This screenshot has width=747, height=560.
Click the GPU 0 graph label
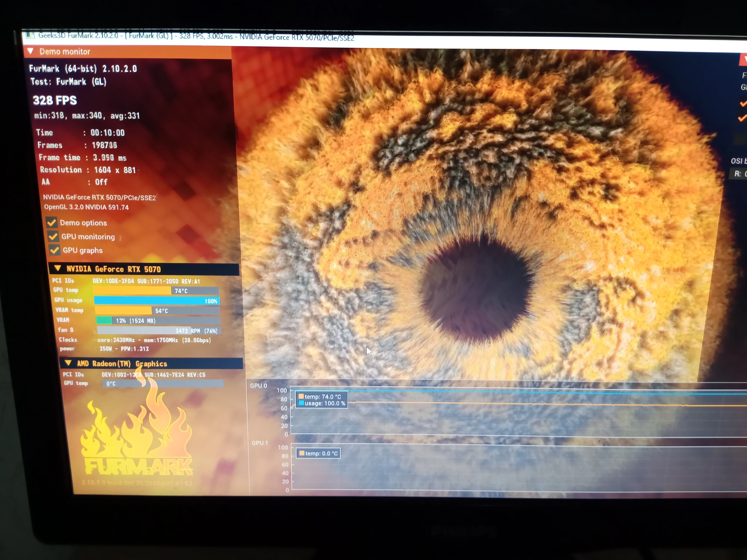pyautogui.click(x=258, y=386)
